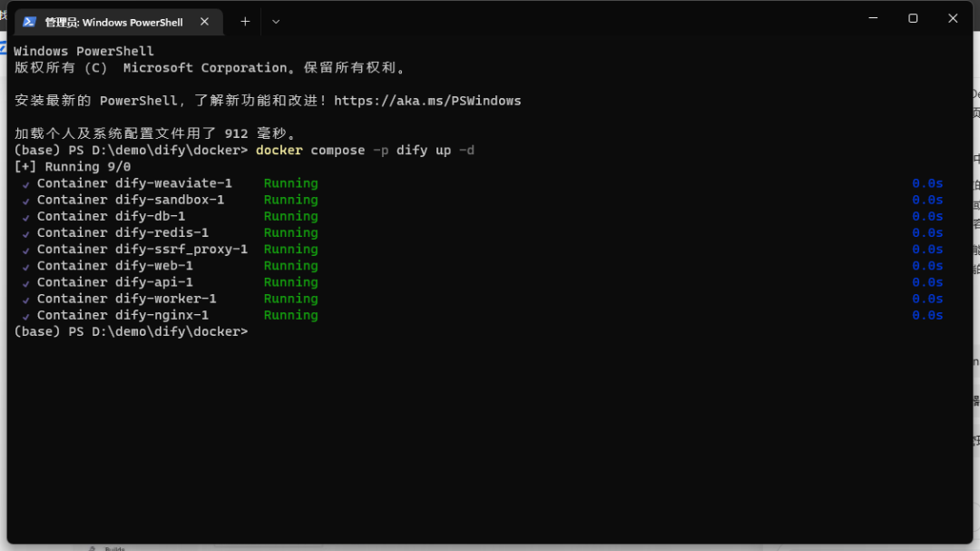Open a new tab with plus button
Image resolution: width=980 pixels, height=551 pixels.
coord(245,22)
